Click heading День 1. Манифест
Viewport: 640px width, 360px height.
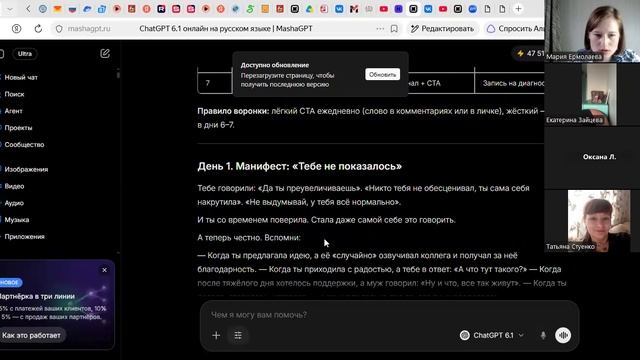tap(299, 166)
